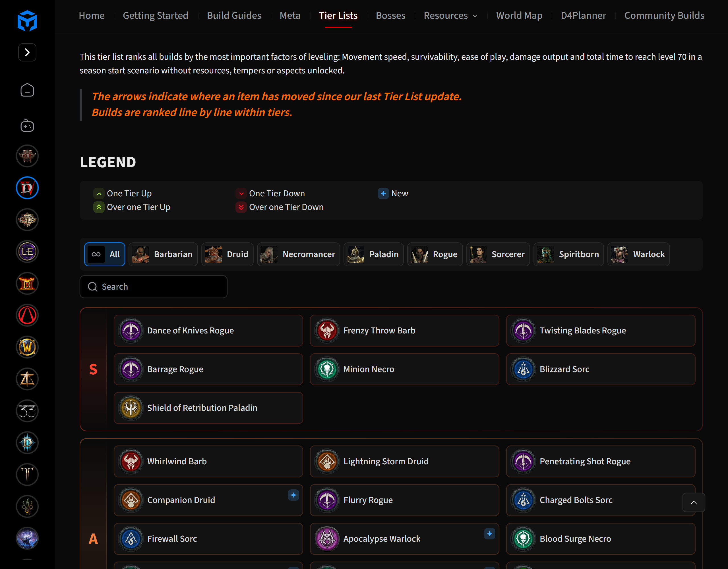Open the Twisting Blades Rogue build
This screenshot has width=728, height=569.
(x=601, y=331)
